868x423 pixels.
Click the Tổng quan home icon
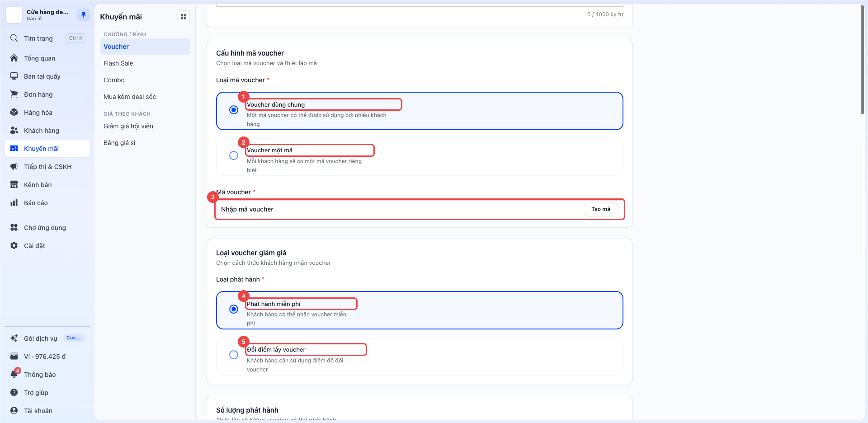pos(14,58)
